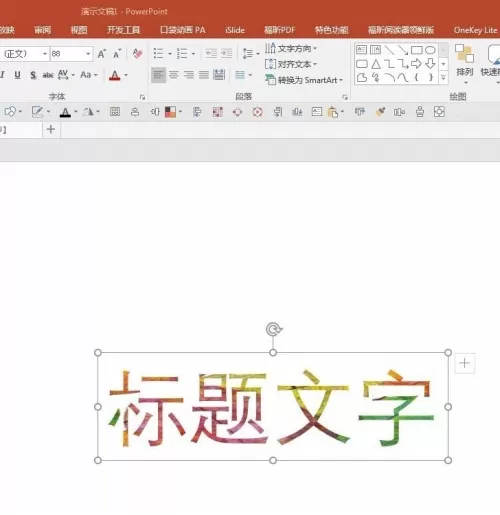Open the 视图 view tab
The image size is (500, 515).
click(x=79, y=30)
